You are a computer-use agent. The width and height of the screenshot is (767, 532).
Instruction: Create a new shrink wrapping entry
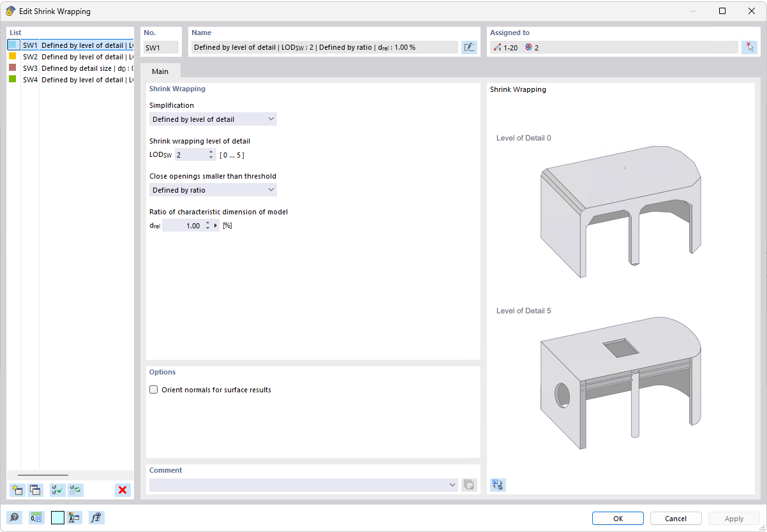(x=17, y=490)
